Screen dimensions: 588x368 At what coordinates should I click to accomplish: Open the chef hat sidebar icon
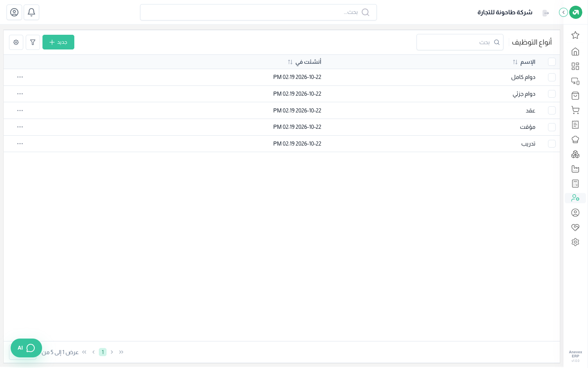575,139
